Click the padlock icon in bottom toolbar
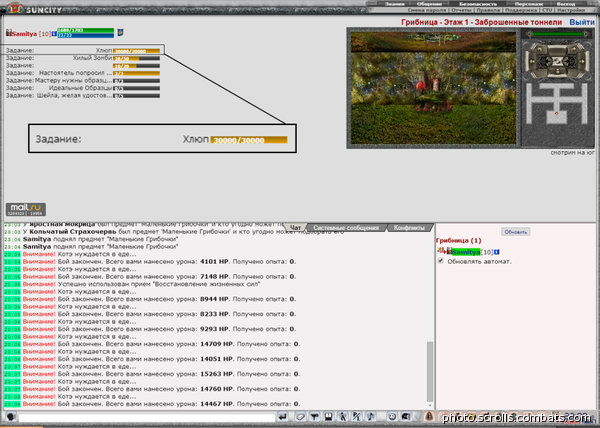Viewport: 600px width, 428px height. click(x=429, y=417)
